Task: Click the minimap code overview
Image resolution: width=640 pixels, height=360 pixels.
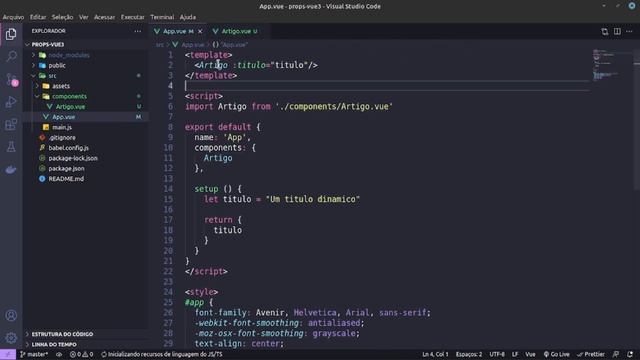Action: [x=611, y=65]
